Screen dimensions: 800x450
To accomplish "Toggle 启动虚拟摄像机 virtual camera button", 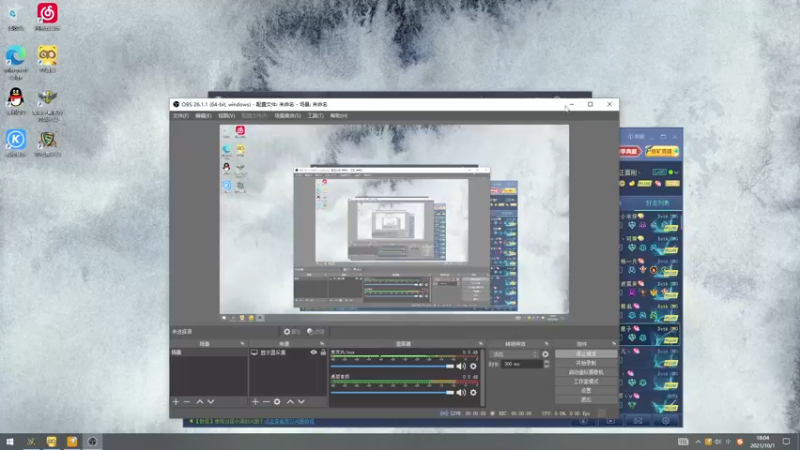I will [586, 372].
